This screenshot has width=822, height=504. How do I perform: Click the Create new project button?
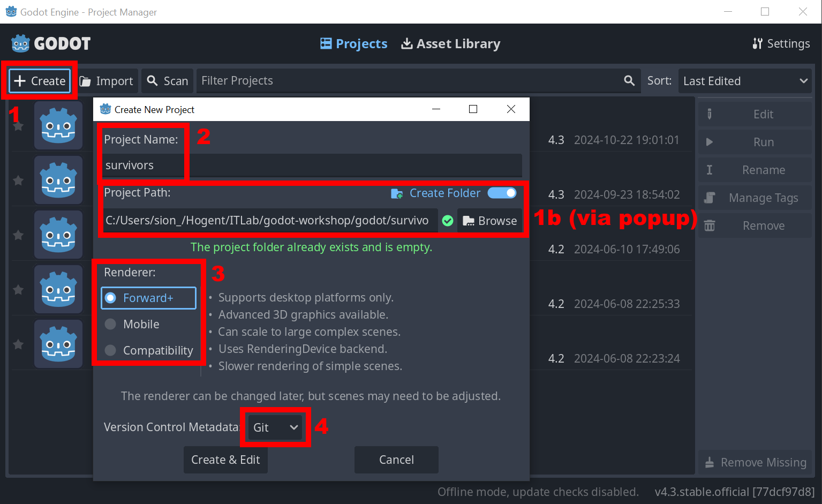[40, 81]
